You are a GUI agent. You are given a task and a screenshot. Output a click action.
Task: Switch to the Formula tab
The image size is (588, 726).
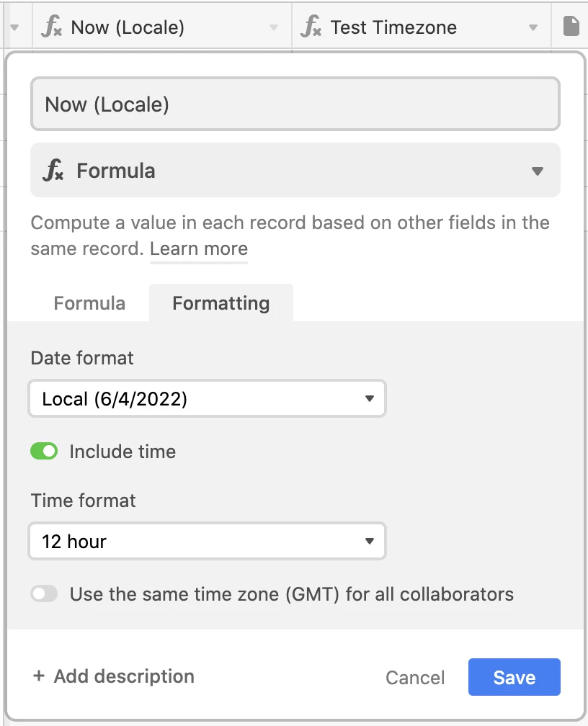tap(89, 303)
